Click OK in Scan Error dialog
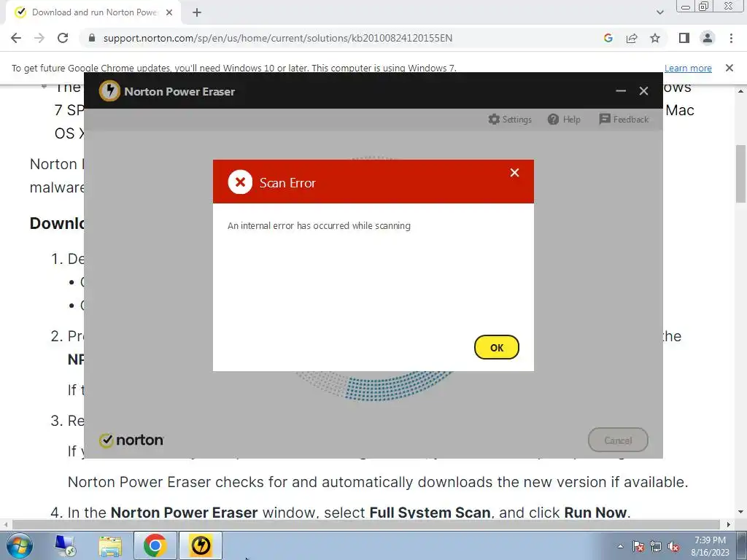The image size is (747, 560). [x=496, y=347]
